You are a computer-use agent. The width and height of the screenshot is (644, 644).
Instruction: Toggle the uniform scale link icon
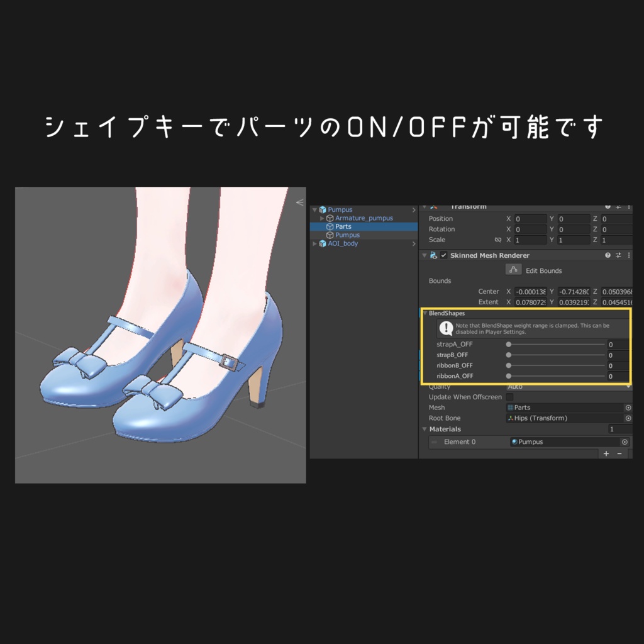point(497,240)
